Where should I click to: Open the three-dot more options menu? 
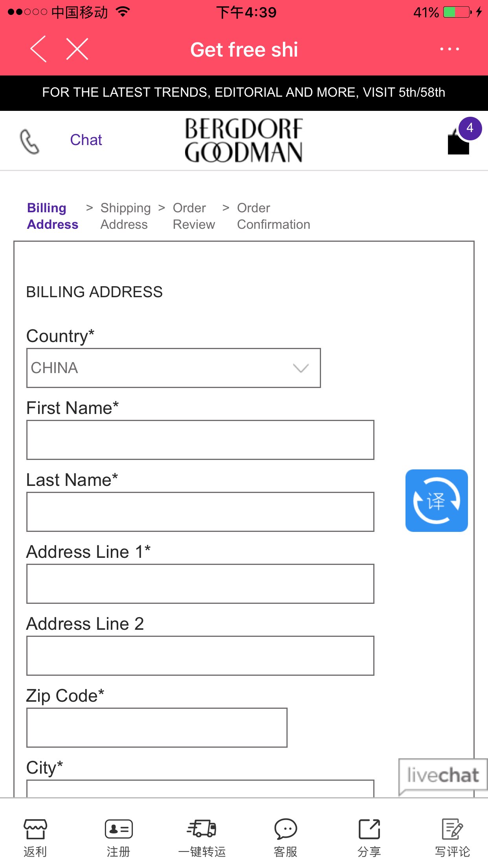(449, 49)
